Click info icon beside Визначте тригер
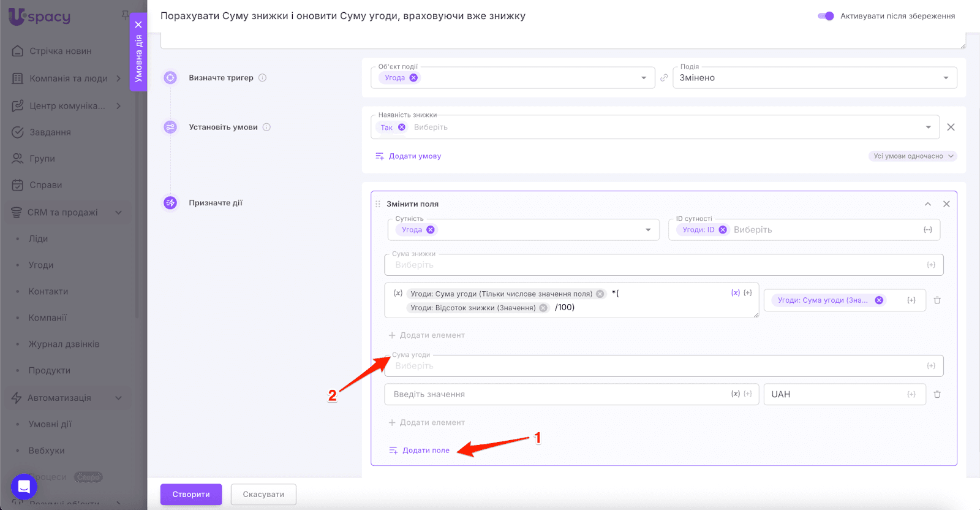The image size is (980, 510). click(262, 78)
